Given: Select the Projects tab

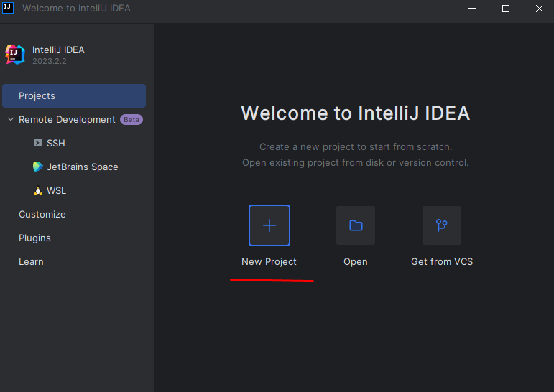Looking at the screenshot, I should click(74, 95).
